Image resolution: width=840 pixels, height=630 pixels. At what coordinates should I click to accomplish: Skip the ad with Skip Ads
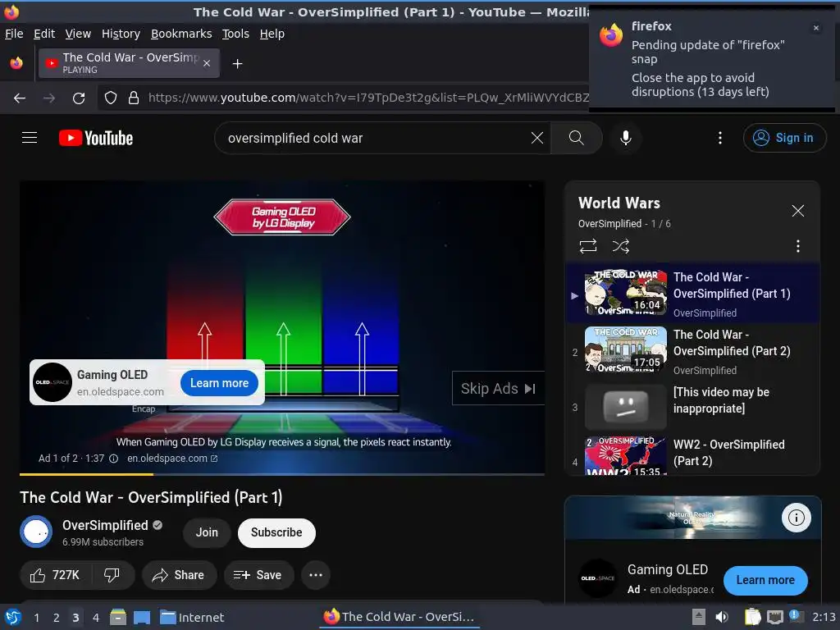click(498, 388)
